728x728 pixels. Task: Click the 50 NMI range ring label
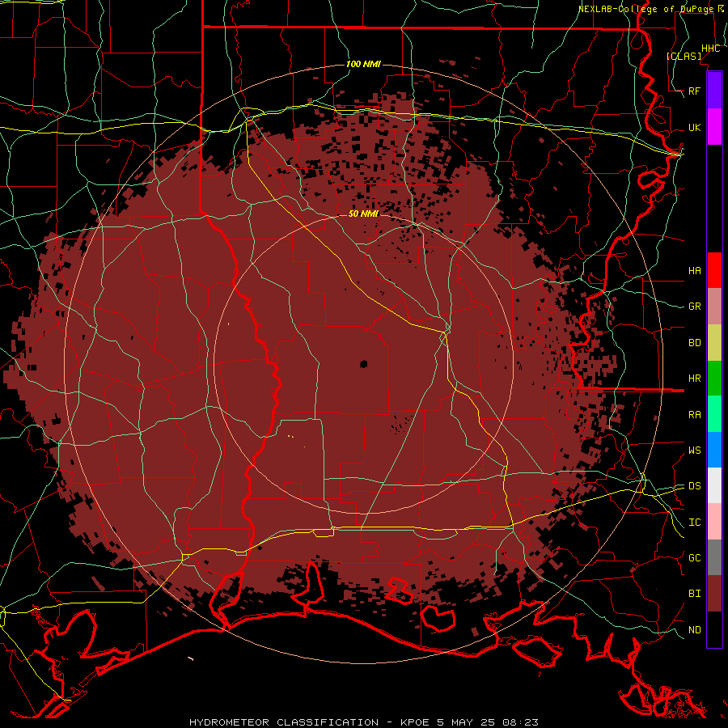[363, 214]
